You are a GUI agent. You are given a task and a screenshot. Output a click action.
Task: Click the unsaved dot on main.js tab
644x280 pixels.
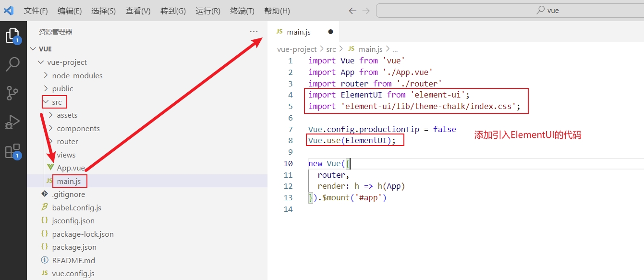330,32
